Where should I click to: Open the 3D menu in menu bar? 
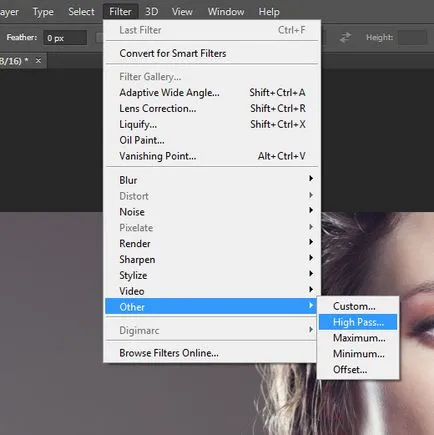(151, 12)
